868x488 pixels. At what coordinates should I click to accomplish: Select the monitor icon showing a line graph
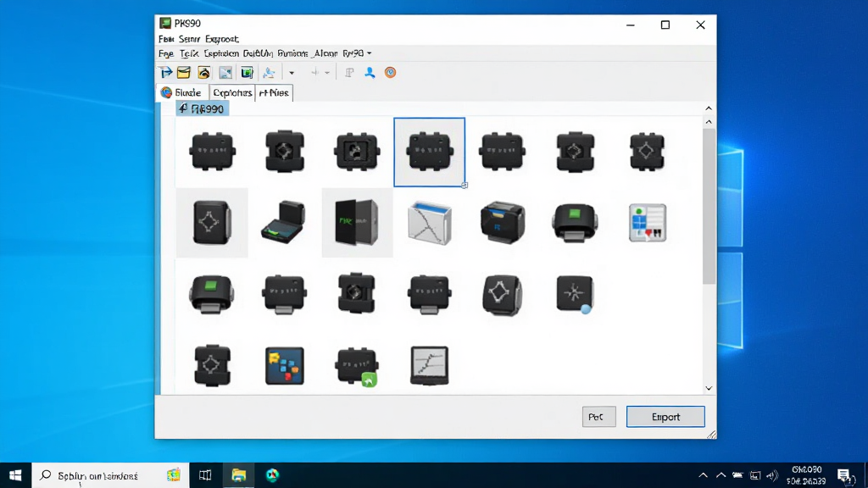[430, 366]
